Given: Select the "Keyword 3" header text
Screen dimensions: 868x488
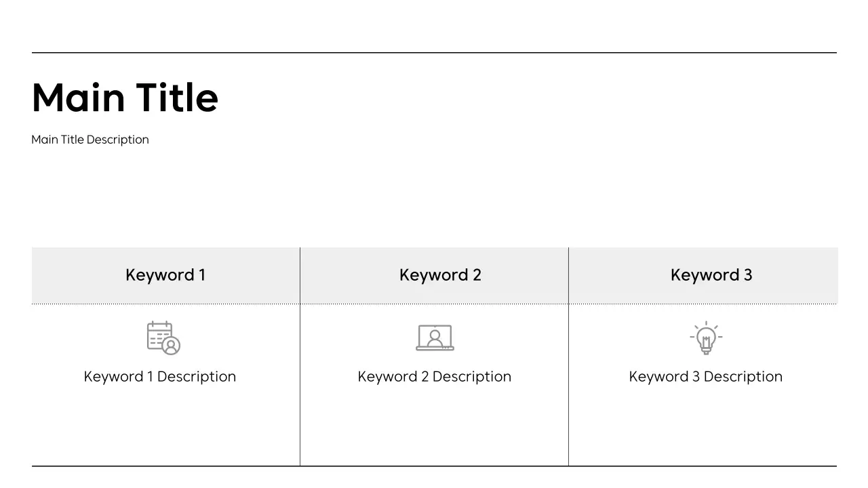Looking at the screenshot, I should (x=711, y=275).
